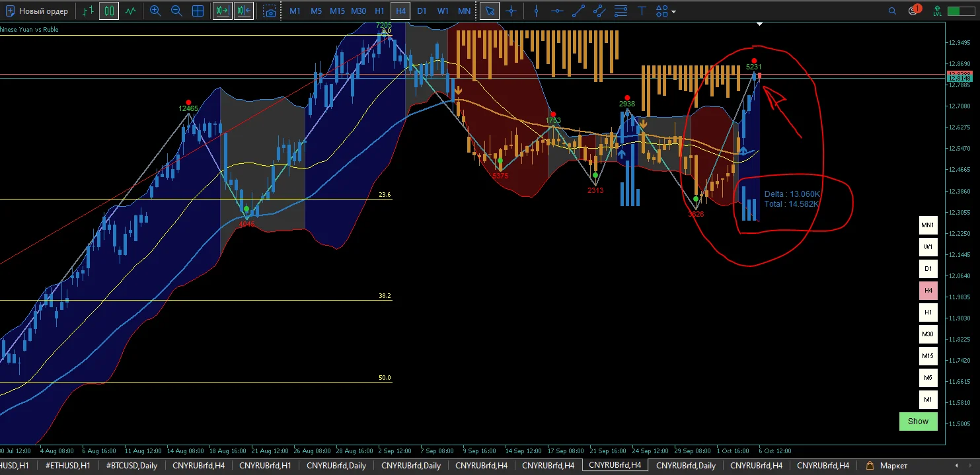Switch to the W1 timeframe in toolbar

click(443, 11)
